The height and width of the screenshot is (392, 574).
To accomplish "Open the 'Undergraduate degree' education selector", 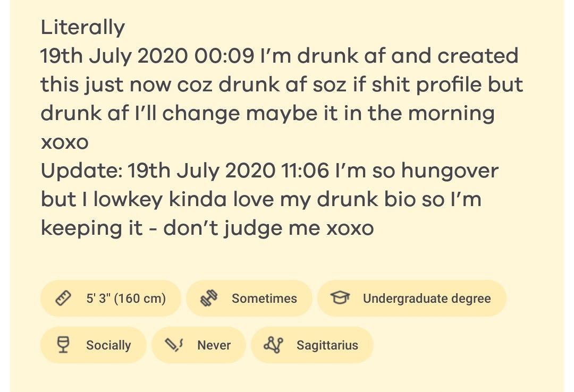I will pos(412,299).
